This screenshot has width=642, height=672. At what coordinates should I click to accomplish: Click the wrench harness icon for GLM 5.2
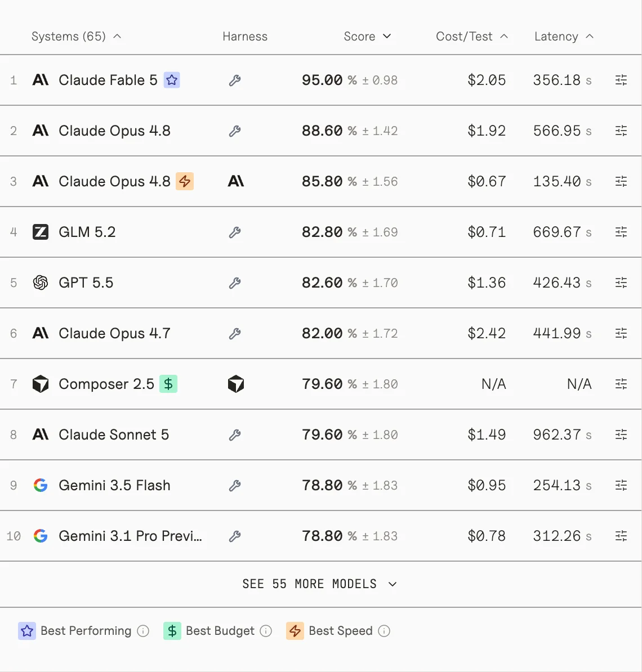235,232
